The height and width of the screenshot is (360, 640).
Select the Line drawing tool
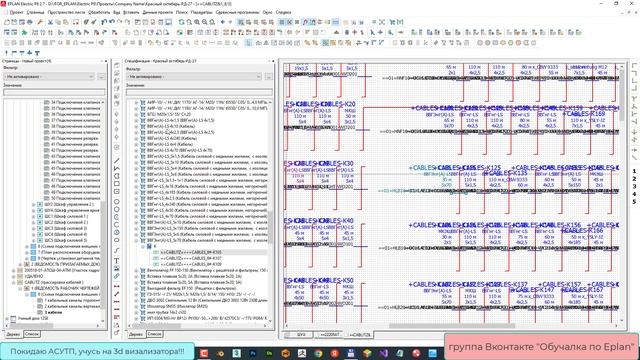(x=117, y=160)
